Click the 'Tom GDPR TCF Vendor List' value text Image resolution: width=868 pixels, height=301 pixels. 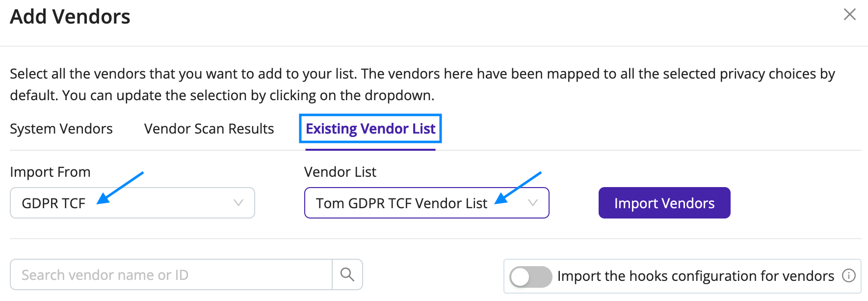(x=401, y=203)
